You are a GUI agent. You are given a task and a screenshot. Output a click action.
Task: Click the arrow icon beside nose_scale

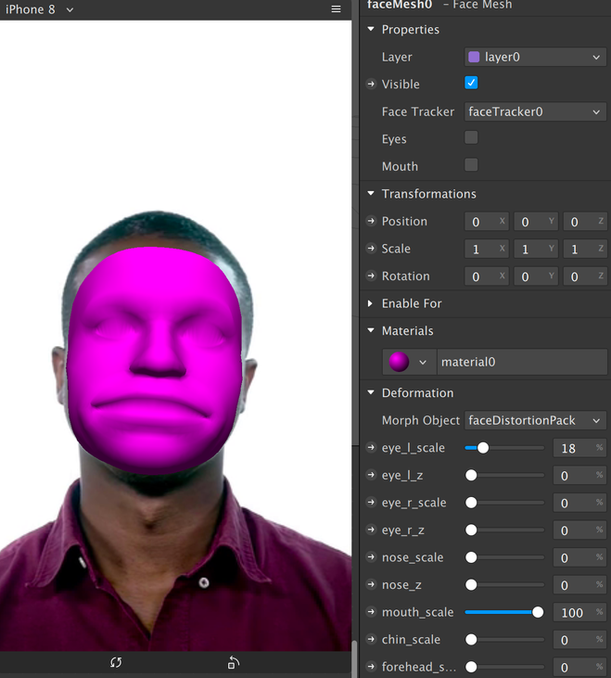point(371,557)
